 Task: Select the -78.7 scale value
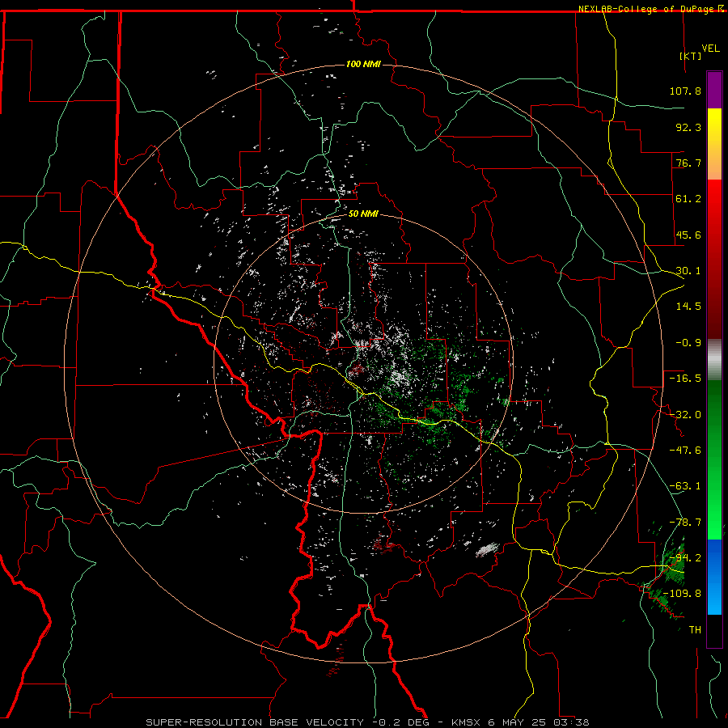click(685, 523)
